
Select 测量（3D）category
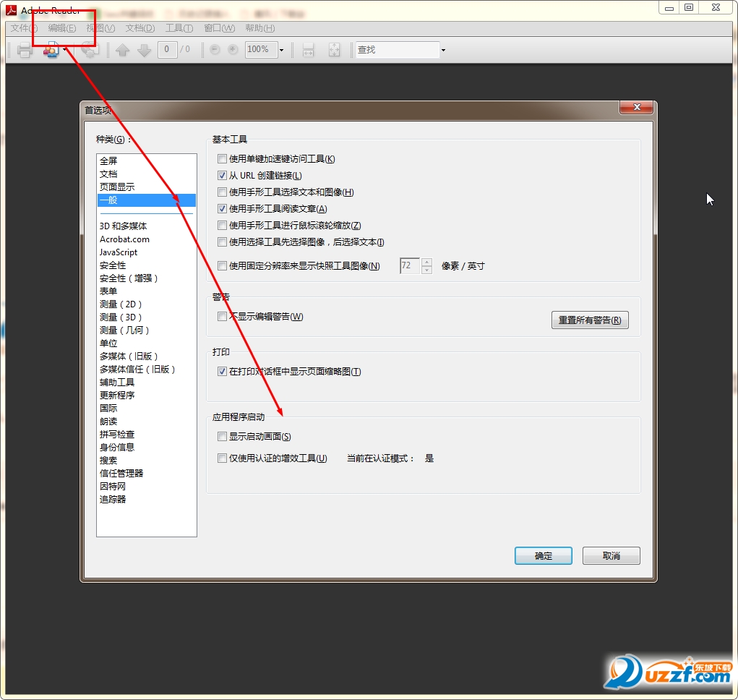click(147, 317)
